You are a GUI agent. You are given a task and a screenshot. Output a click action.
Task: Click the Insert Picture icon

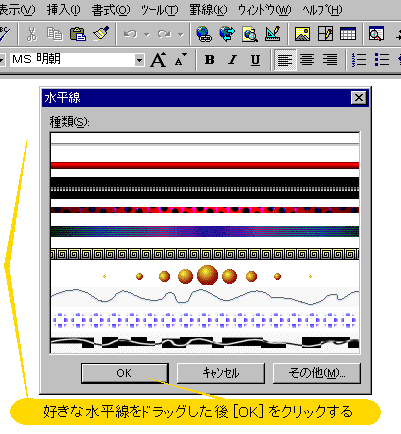tap(302, 34)
